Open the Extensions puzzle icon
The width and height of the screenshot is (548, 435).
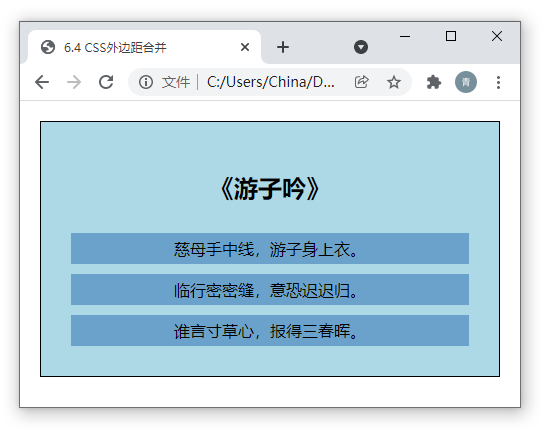click(x=434, y=82)
